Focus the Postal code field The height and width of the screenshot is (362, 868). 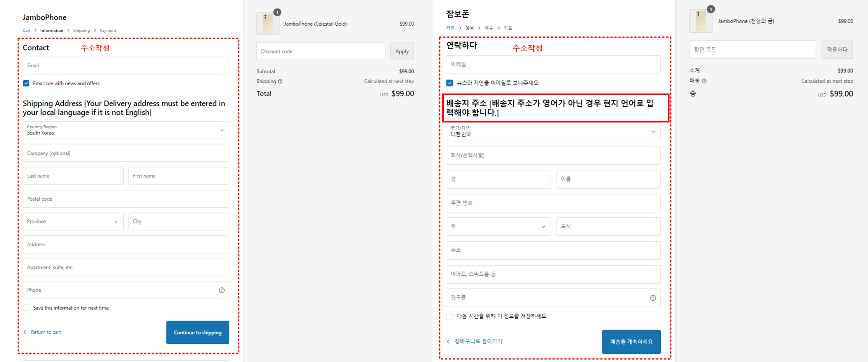coord(126,199)
